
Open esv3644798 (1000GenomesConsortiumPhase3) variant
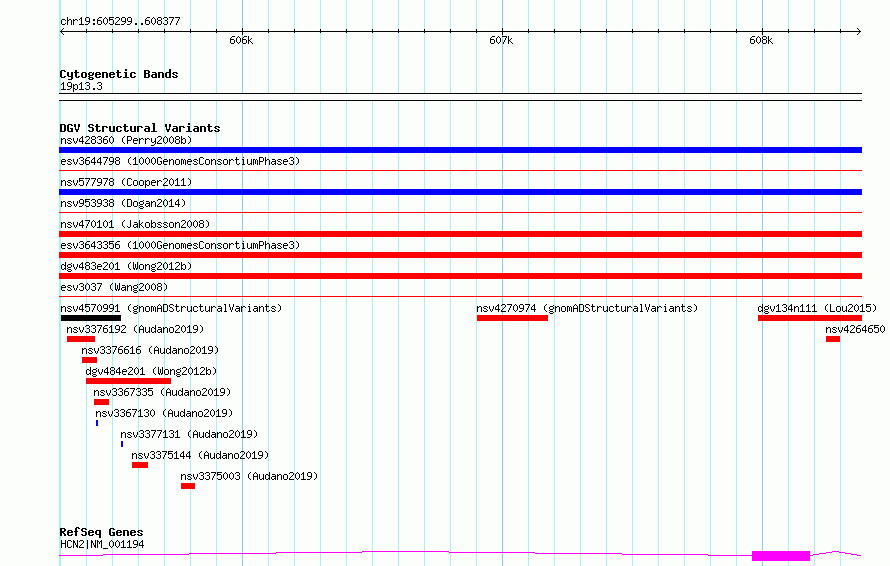(180, 161)
